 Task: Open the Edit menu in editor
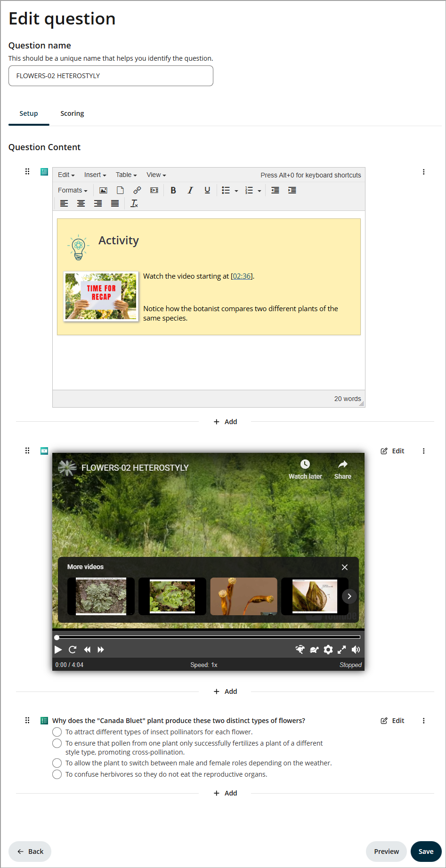tap(66, 175)
